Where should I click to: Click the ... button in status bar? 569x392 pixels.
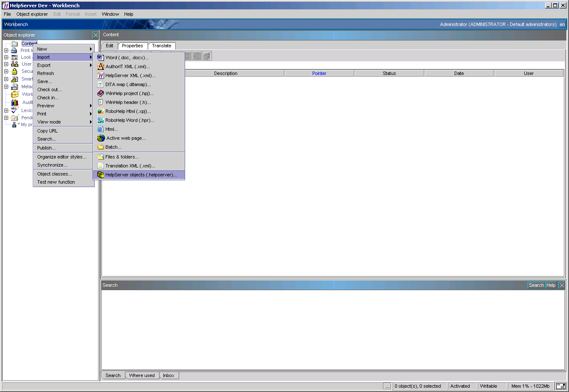click(387, 386)
